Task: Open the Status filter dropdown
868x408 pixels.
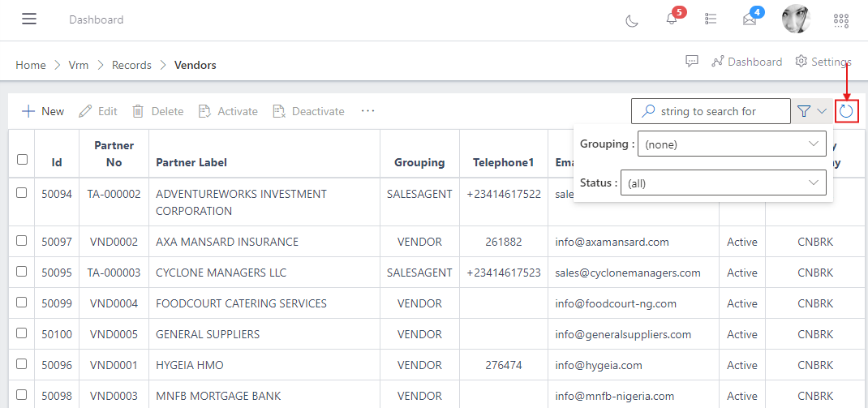Action: click(x=723, y=183)
